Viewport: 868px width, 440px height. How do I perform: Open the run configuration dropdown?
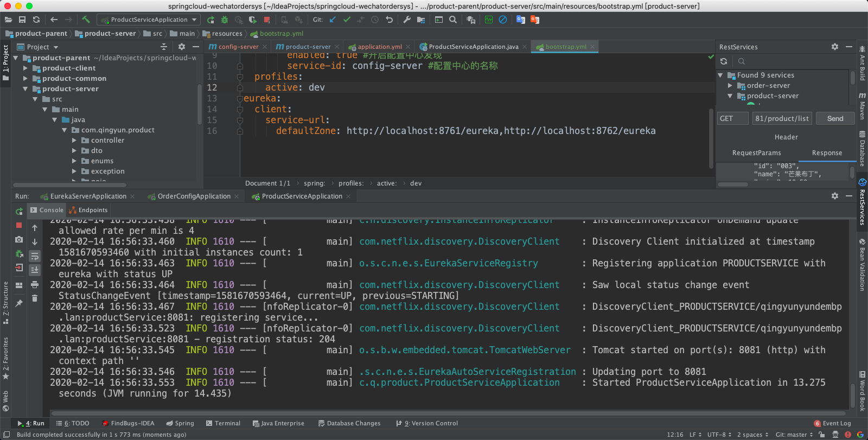click(149, 20)
